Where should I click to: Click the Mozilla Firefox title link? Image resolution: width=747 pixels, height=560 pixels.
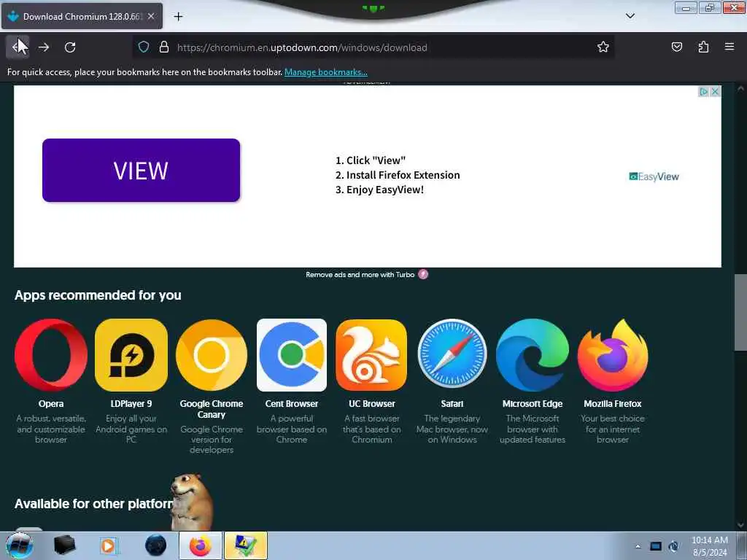pos(613,404)
